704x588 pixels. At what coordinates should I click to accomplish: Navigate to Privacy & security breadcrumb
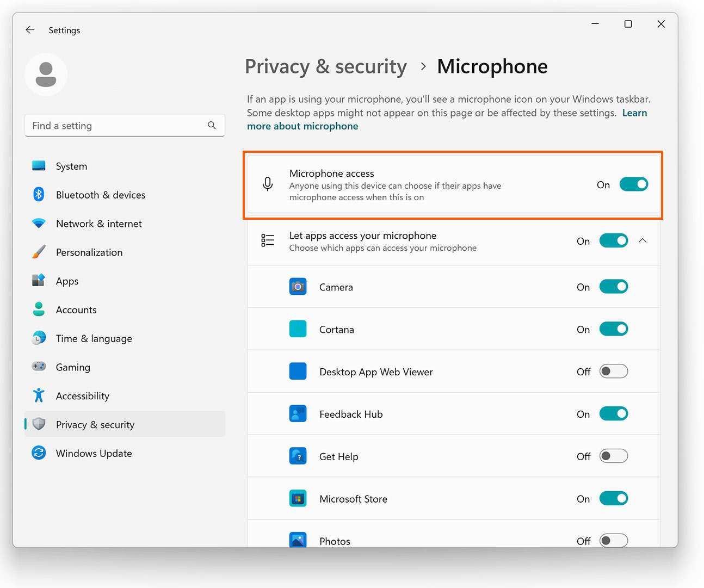point(325,66)
